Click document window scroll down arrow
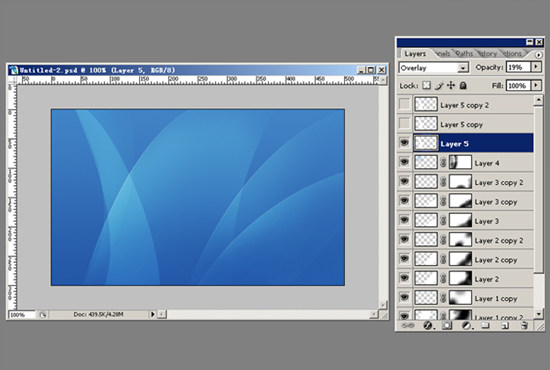The width and height of the screenshot is (550, 370). pos(383,304)
